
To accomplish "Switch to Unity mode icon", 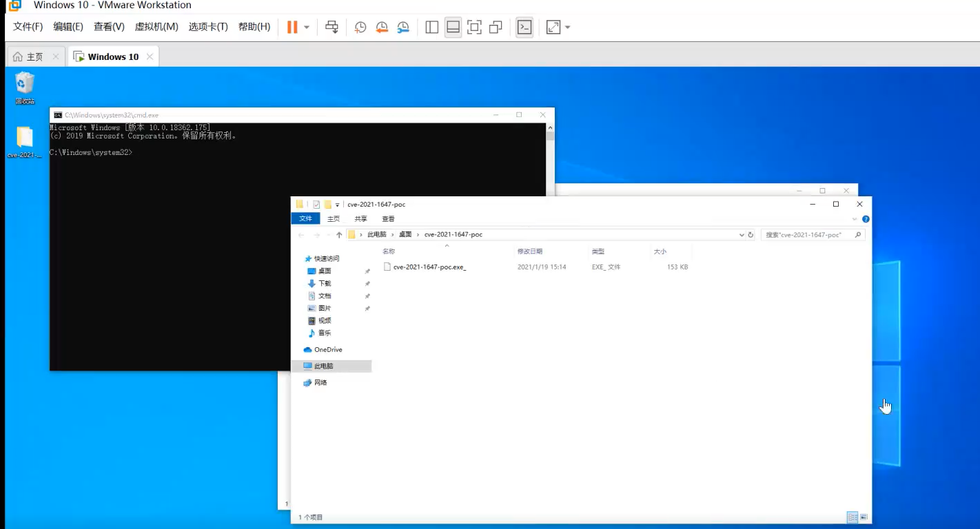I will (x=496, y=27).
